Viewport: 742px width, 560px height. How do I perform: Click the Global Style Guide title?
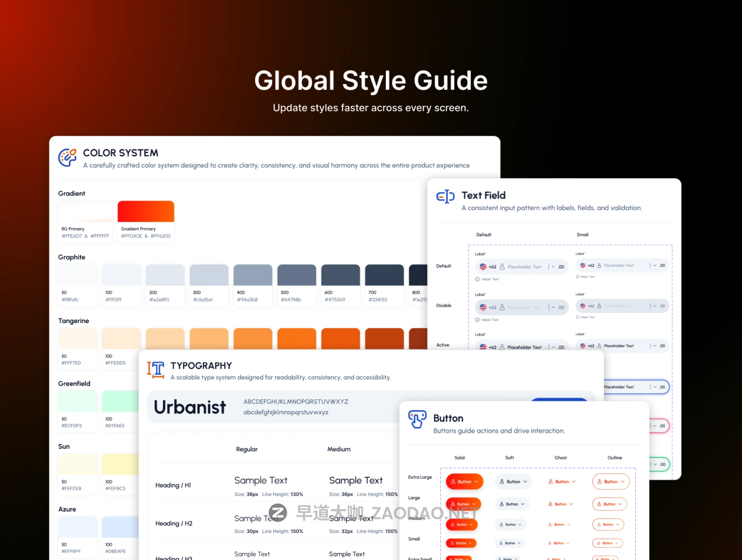pyautogui.click(x=371, y=81)
